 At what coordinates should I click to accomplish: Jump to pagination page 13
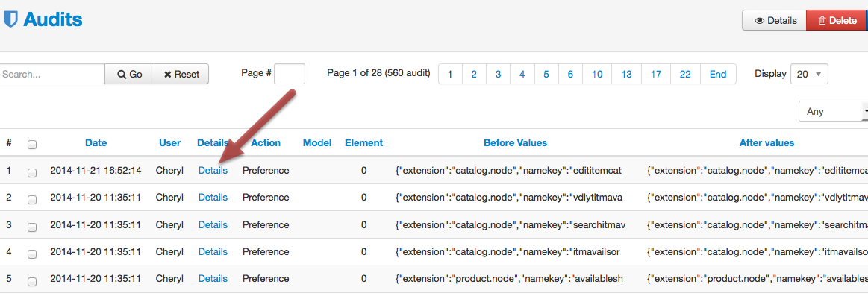626,74
